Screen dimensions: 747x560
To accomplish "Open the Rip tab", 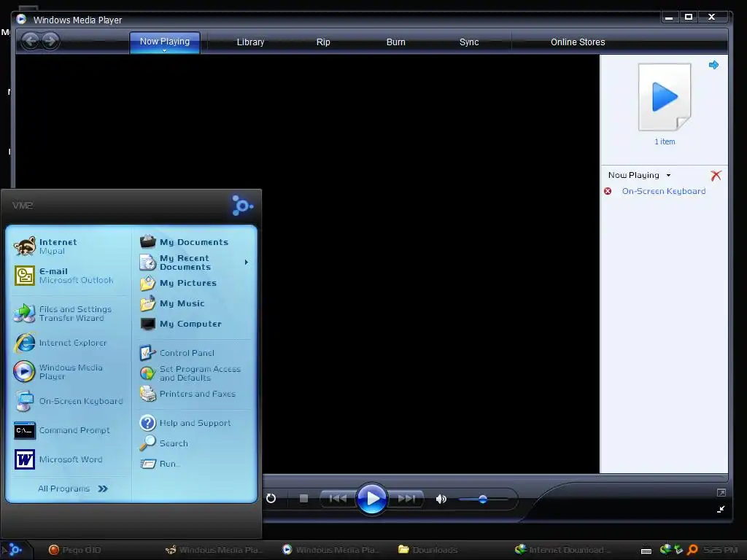I will [x=323, y=42].
